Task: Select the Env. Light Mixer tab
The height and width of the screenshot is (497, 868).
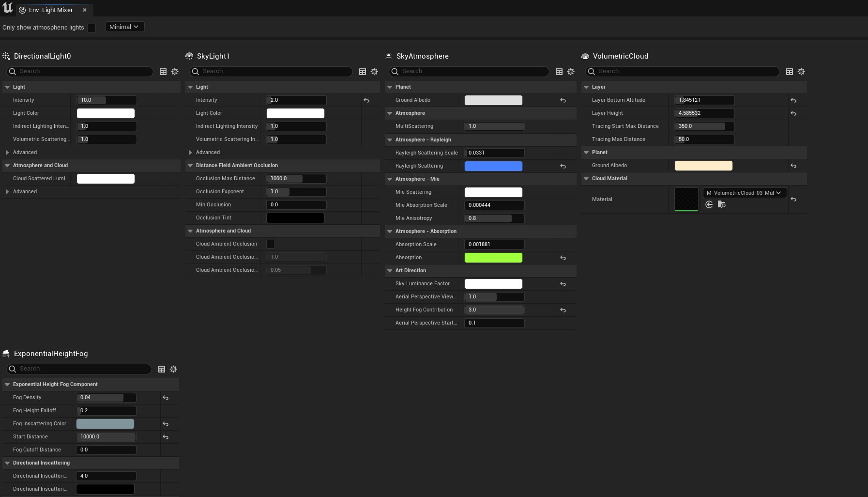Action: pos(50,10)
